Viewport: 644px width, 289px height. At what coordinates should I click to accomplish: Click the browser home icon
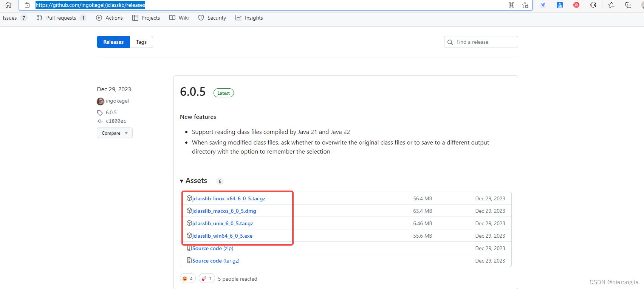(8, 5)
